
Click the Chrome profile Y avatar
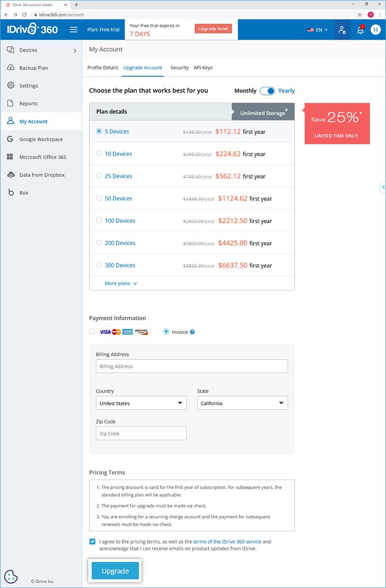371,15
